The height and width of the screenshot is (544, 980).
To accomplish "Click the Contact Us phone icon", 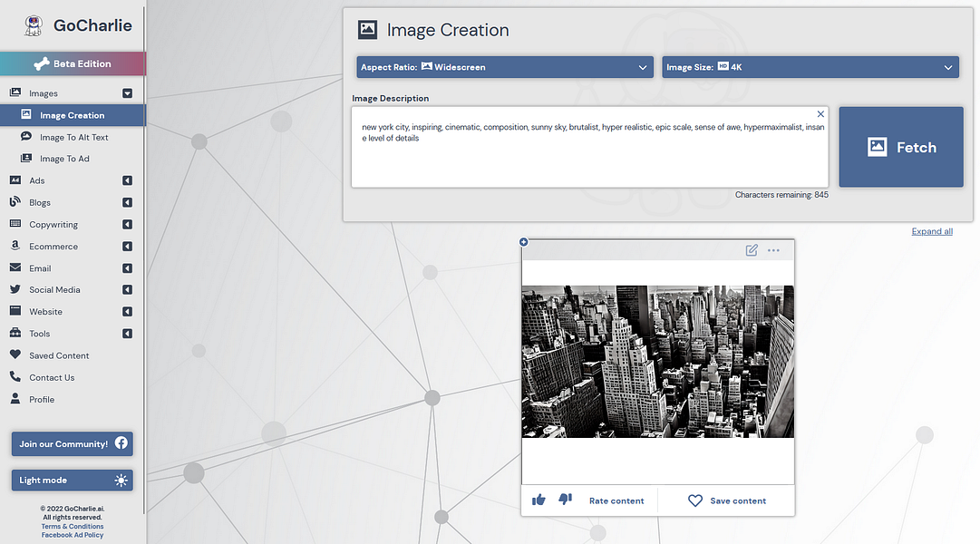I will pyautogui.click(x=15, y=376).
